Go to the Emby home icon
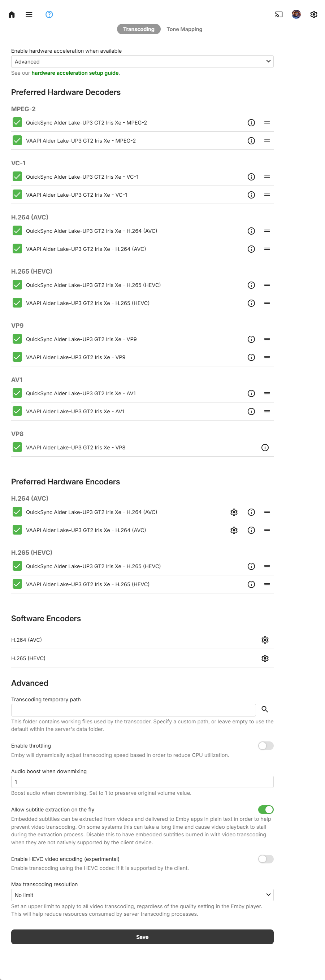 (x=12, y=14)
